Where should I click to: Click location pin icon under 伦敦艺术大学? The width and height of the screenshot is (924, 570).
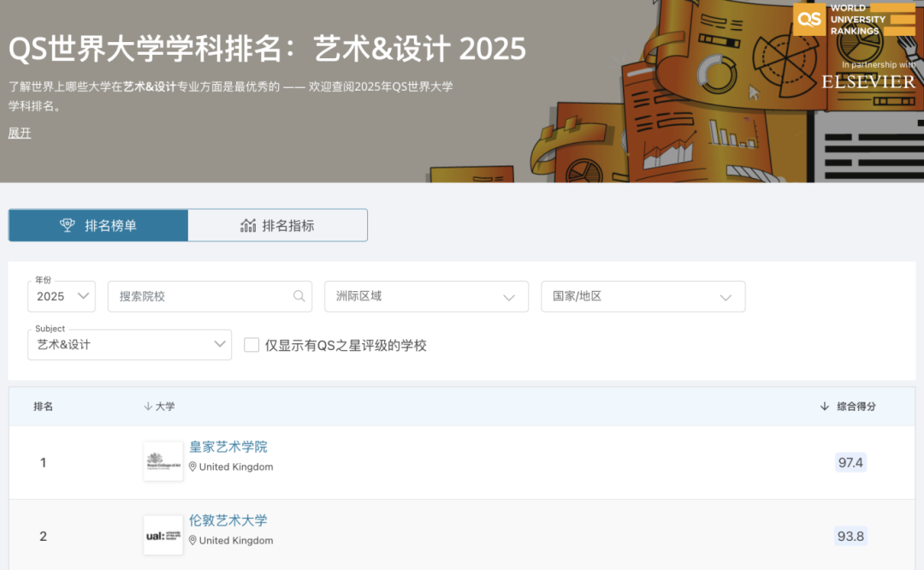pyautogui.click(x=192, y=541)
